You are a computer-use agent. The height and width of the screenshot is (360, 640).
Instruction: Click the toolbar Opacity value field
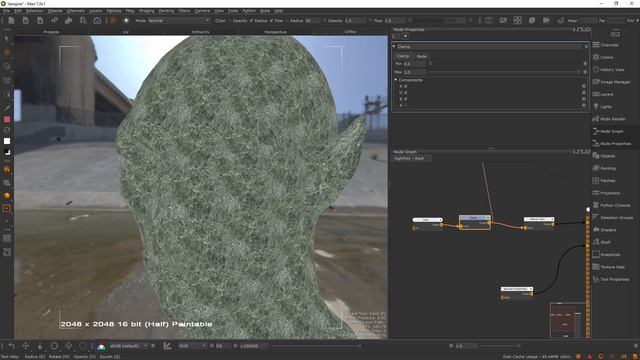point(355,20)
